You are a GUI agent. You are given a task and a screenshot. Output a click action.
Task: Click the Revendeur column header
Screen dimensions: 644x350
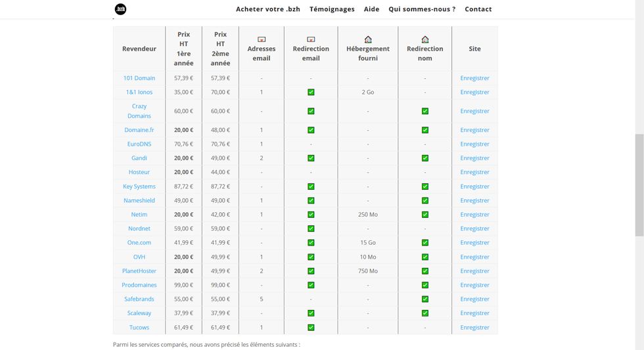139,49
